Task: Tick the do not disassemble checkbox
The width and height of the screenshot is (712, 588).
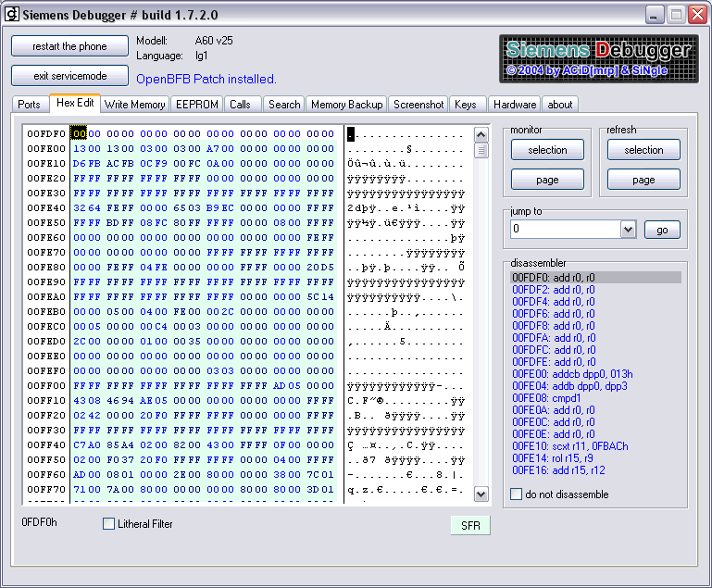Action: click(x=516, y=494)
